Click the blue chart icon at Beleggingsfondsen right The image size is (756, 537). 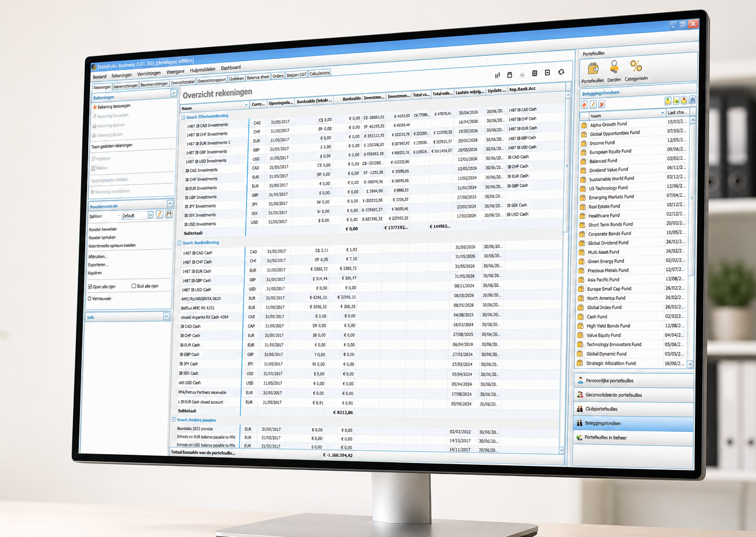point(692,100)
